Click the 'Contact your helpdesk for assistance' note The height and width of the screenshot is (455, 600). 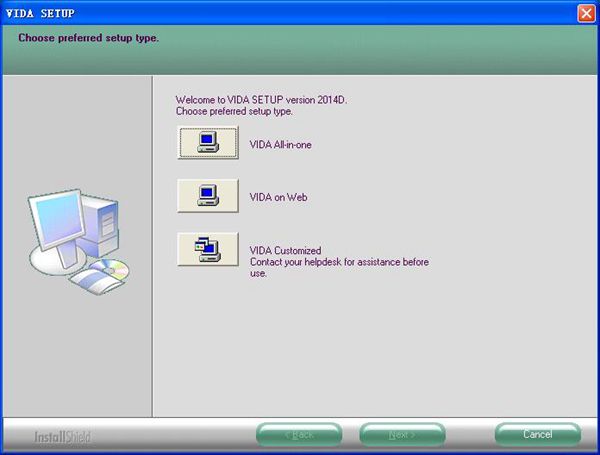(x=339, y=267)
